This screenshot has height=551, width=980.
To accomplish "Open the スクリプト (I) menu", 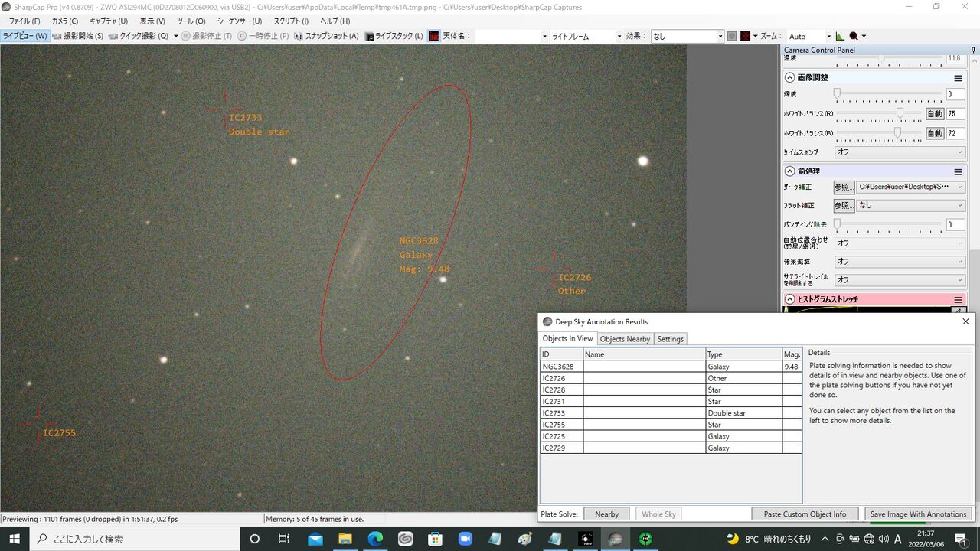I will coord(291,21).
